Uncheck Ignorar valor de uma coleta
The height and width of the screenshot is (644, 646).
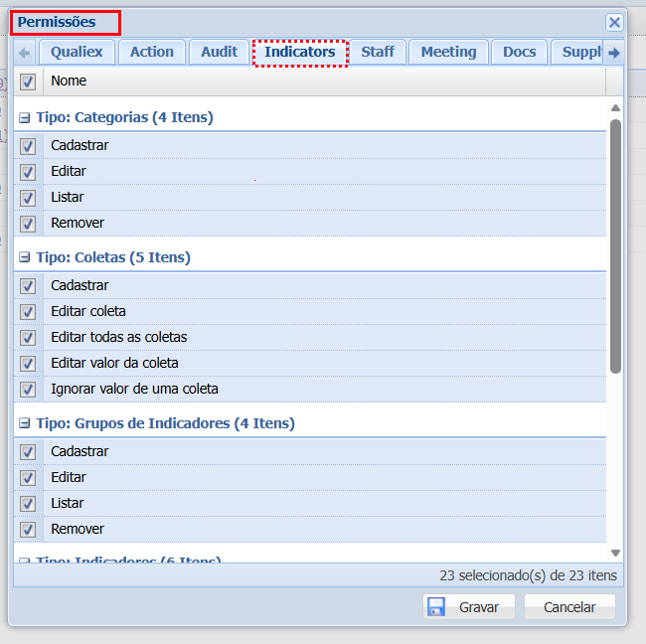[28, 390]
